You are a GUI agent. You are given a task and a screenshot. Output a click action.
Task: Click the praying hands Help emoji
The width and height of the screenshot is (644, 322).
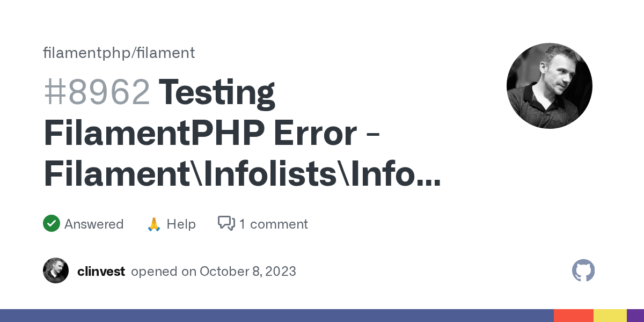(x=154, y=224)
